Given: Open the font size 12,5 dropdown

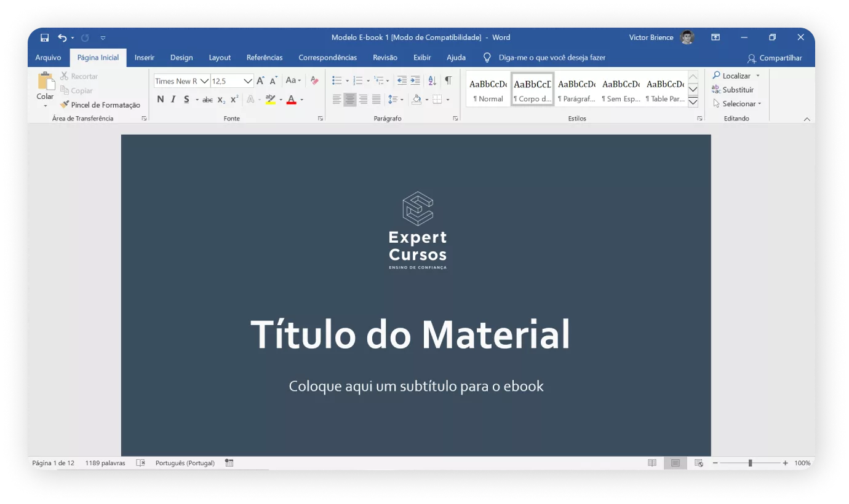Looking at the screenshot, I should 247,81.
